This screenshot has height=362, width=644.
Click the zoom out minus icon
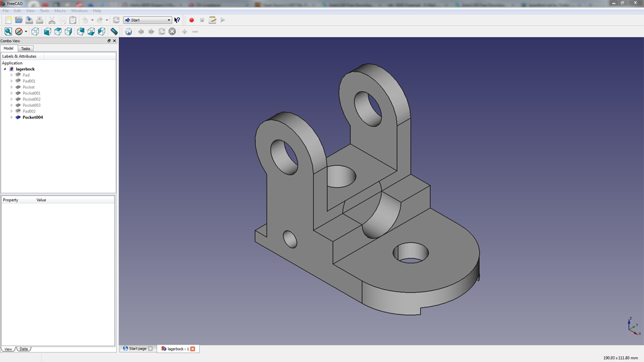click(x=195, y=31)
